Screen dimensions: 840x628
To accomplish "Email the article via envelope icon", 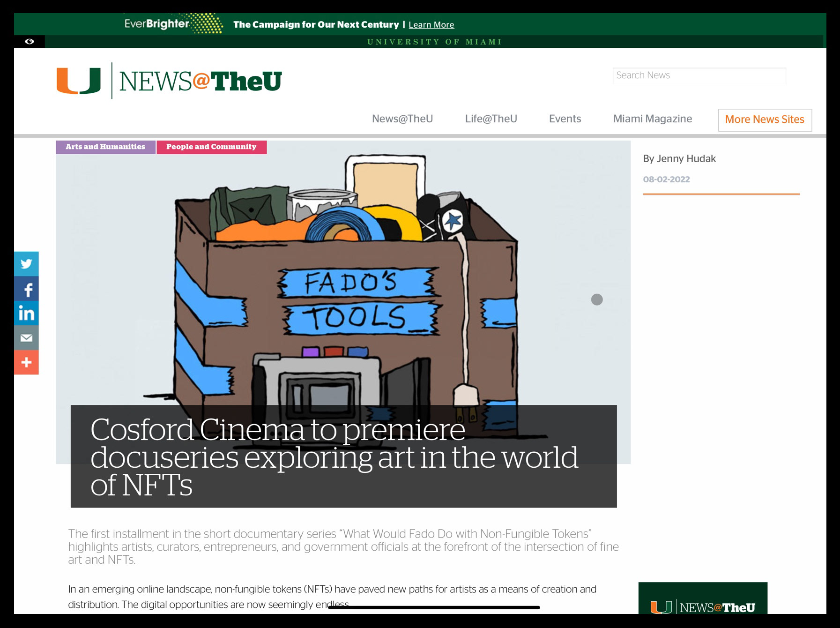I will click(26, 338).
